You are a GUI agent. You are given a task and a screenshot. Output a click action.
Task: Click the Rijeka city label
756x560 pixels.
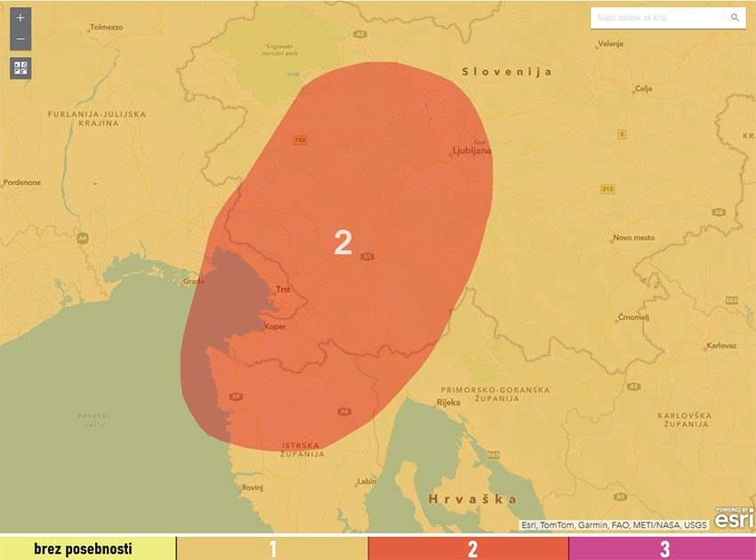(x=447, y=403)
